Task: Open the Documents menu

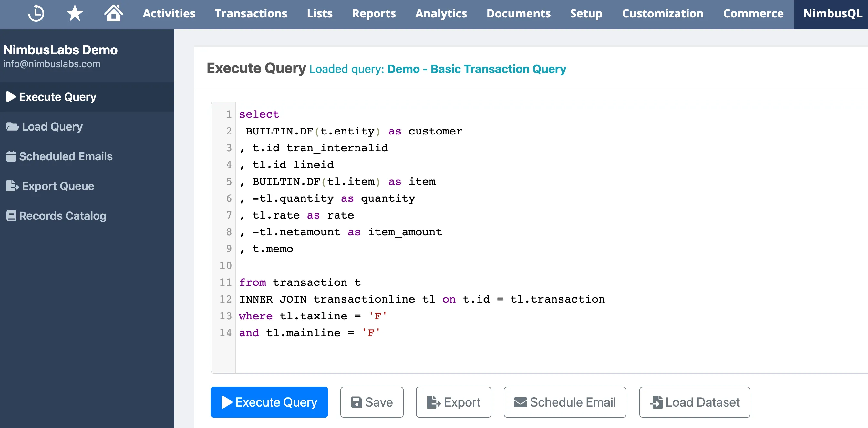Action: [x=519, y=14]
